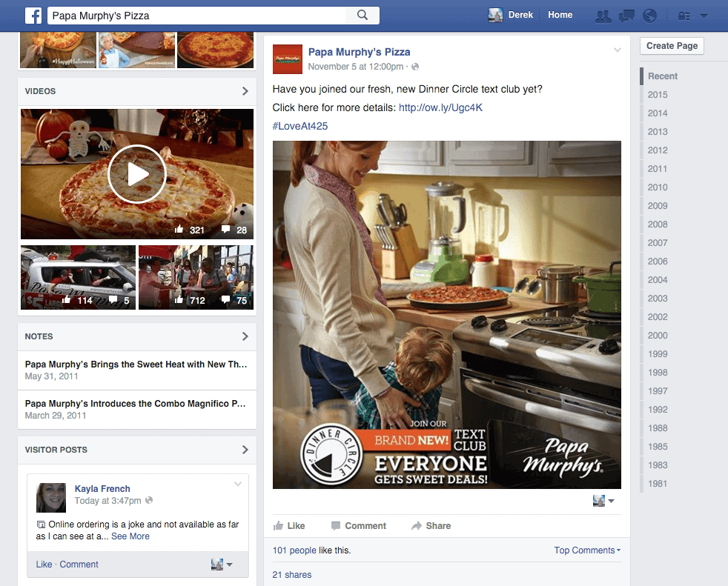Jump to 2013 in timeline
The height and width of the screenshot is (586, 728).
coord(658,132)
